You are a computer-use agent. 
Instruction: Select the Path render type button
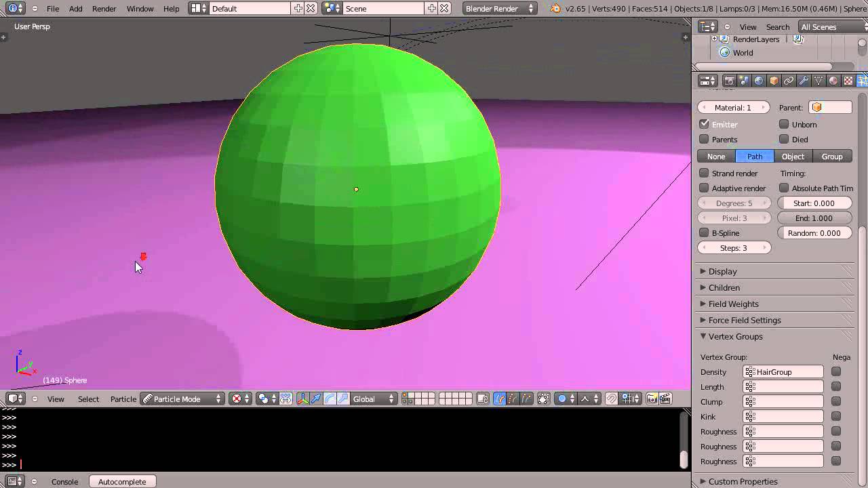[755, 157]
